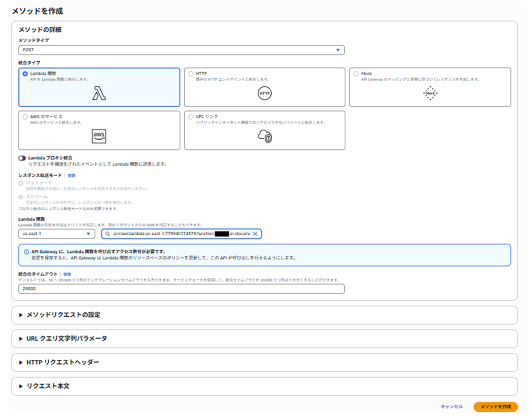Image resolution: width=529 pixels, height=420 pixels.
Task: Click the info icon in access notice
Action: pyautogui.click(x=26, y=252)
